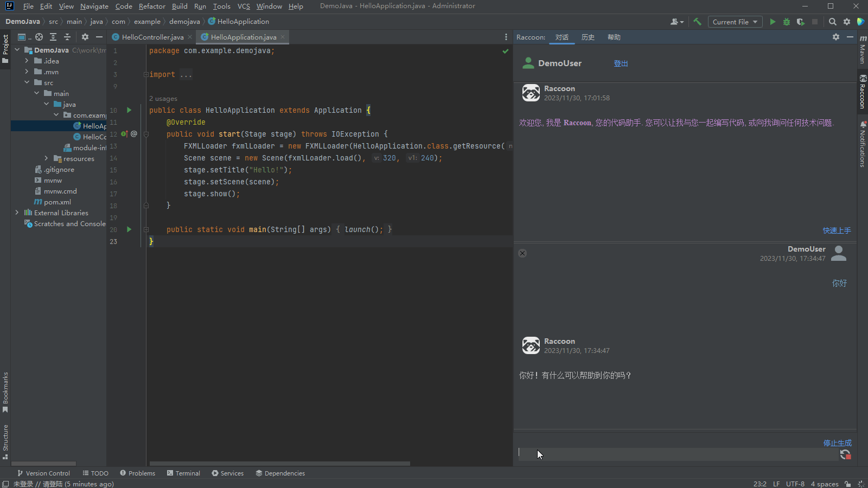This screenshot has height=488, width=868.
Task: Open IDE settings gear in the top toolbar
Action: (x=847, y=22)
